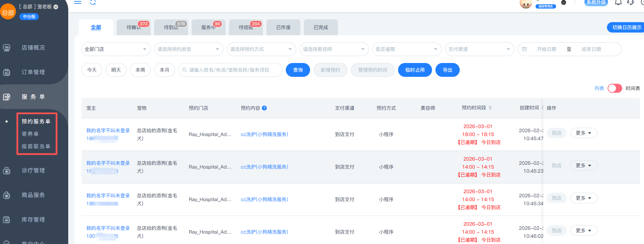Open notifications bell icon
This screenshot has width=644, height=244.
pyautogui.click(x=618, y=3)
